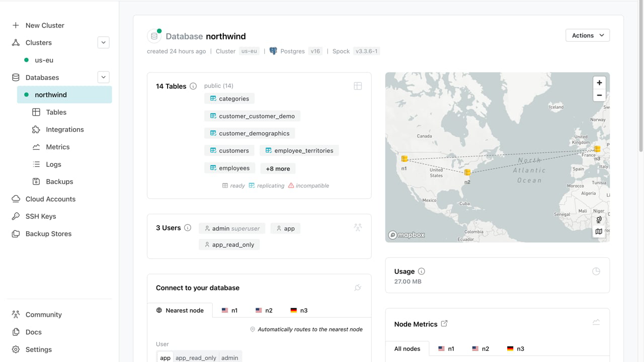Collapse the Clusters section

pyautogui.click(x=103, y=43)
